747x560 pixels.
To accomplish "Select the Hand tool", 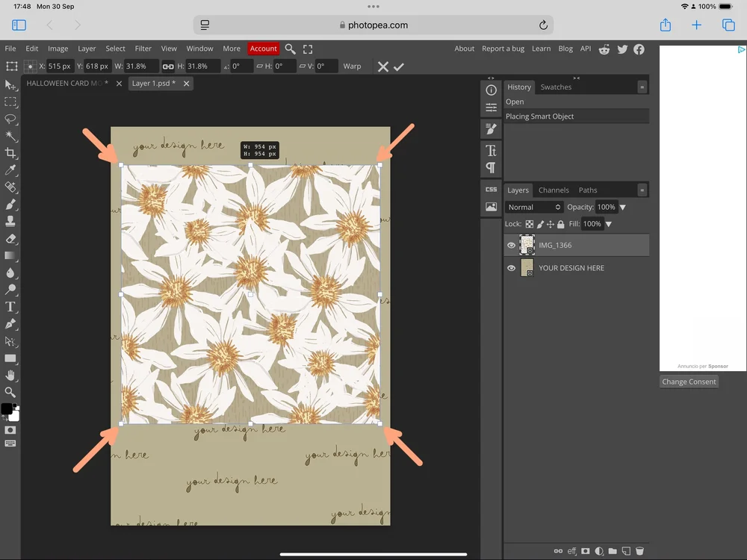I will tap(10, 375).
